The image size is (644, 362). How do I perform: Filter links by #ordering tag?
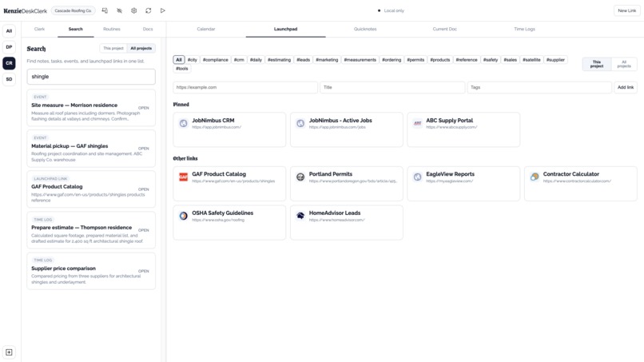click(392, 60)
